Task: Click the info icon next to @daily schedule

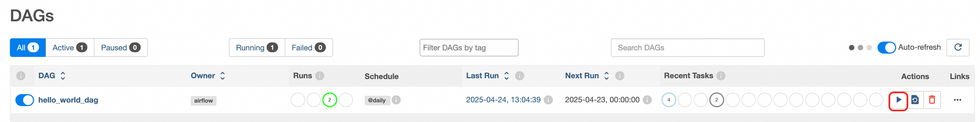Action: click(x=396, y=100)
